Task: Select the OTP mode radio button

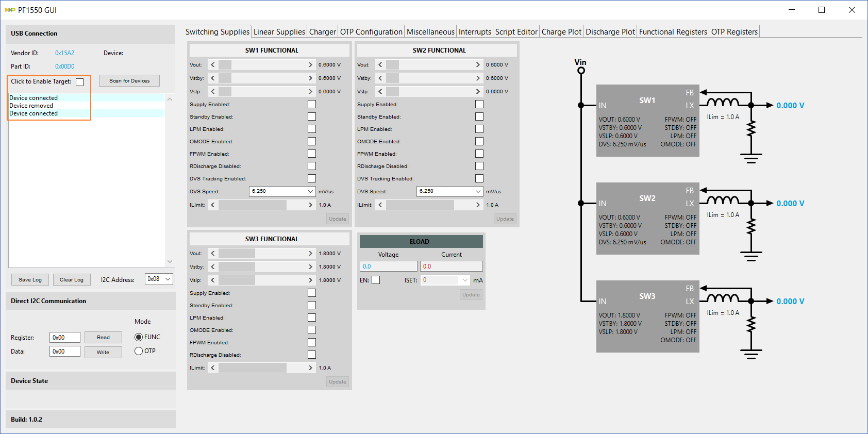Action: 139,351
